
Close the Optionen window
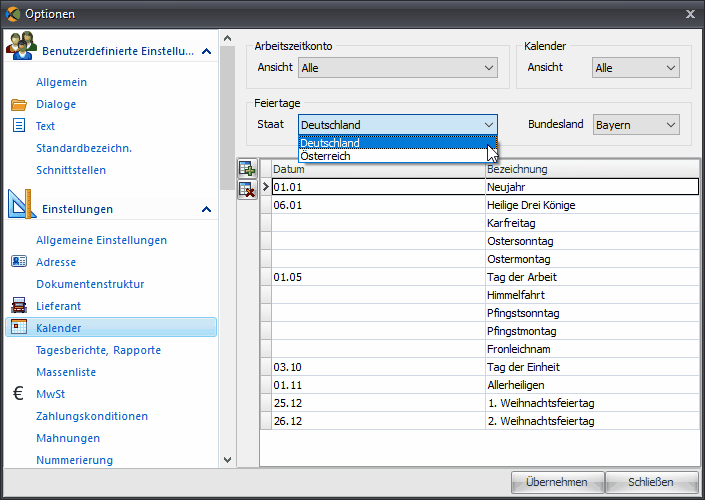(690, 14)
